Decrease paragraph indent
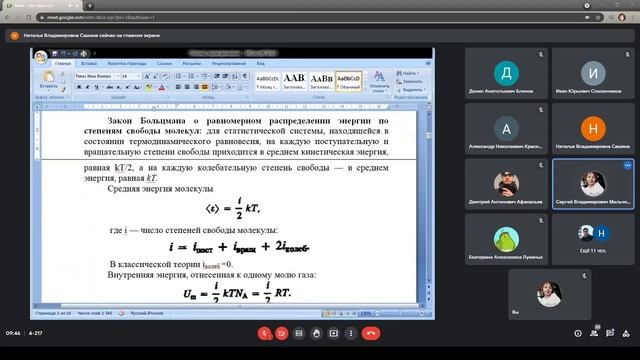Screen dimensions: 640x360 tap(217, 76)
